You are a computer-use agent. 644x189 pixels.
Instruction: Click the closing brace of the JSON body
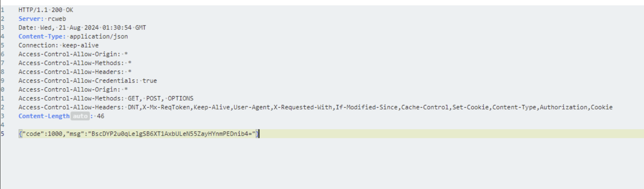(x=257, y=134)
